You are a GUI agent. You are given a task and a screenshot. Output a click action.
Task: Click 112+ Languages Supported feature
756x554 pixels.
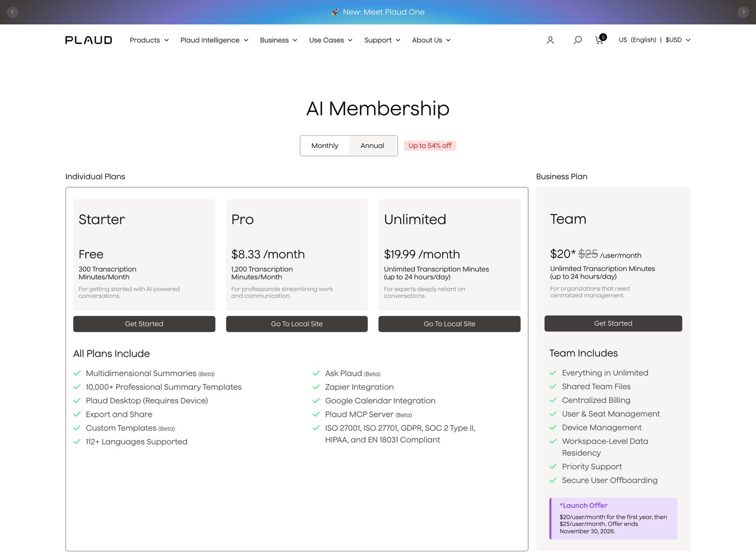[x=137, y=442]
